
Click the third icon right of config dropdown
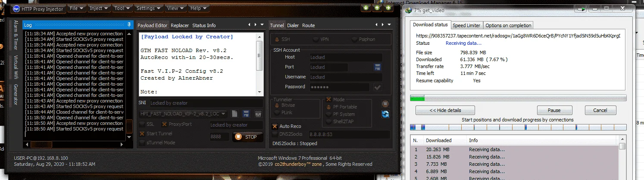point(259,114)
